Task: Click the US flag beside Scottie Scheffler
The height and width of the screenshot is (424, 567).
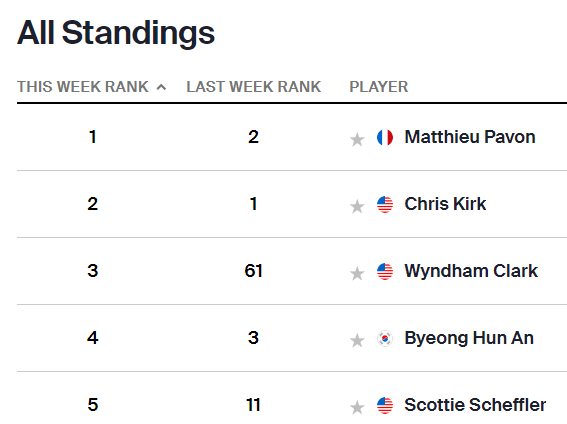Action: (x=385, y=405)
